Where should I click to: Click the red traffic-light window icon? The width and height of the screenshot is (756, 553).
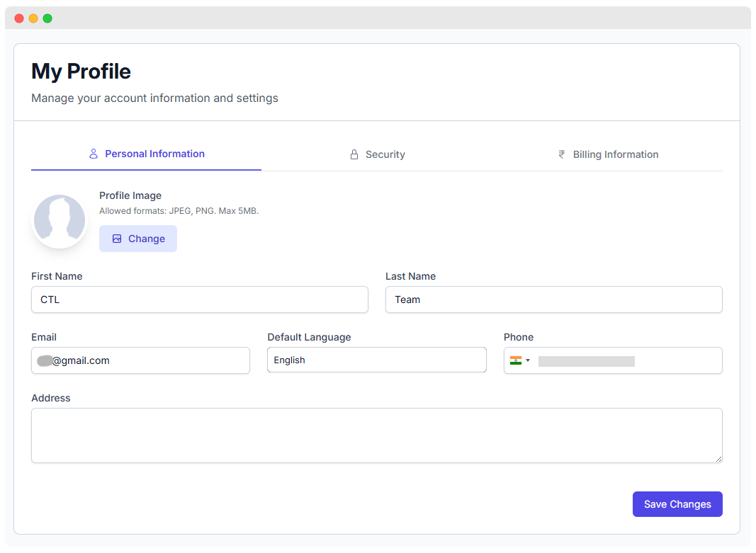tap(19, 18)
